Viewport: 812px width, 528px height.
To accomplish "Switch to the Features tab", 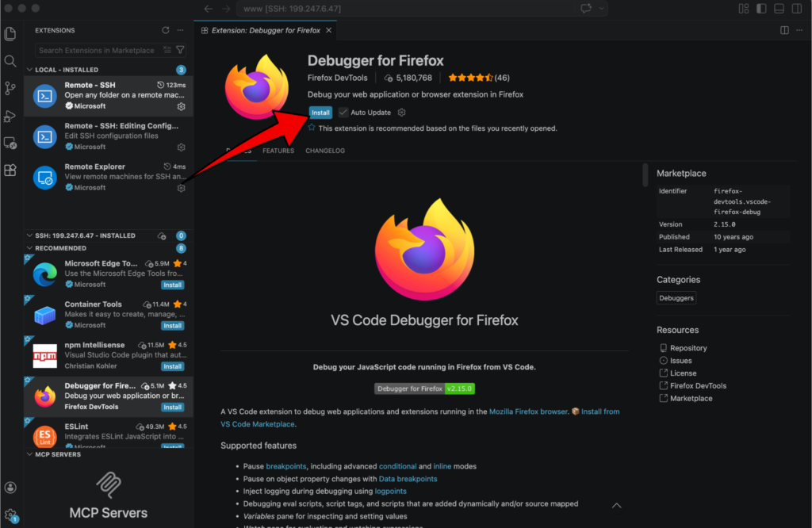I will (x=278, y=151).
